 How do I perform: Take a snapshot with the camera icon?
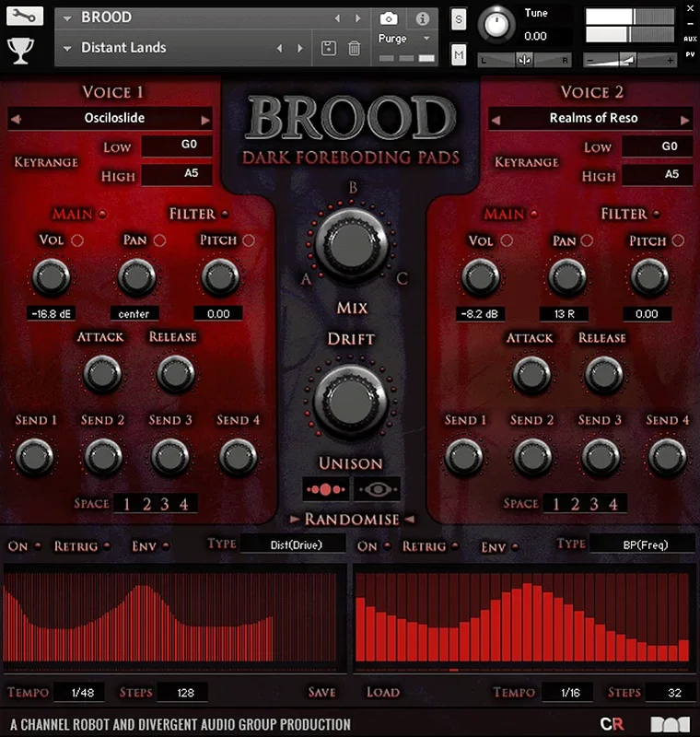click(x=388, y=18)
